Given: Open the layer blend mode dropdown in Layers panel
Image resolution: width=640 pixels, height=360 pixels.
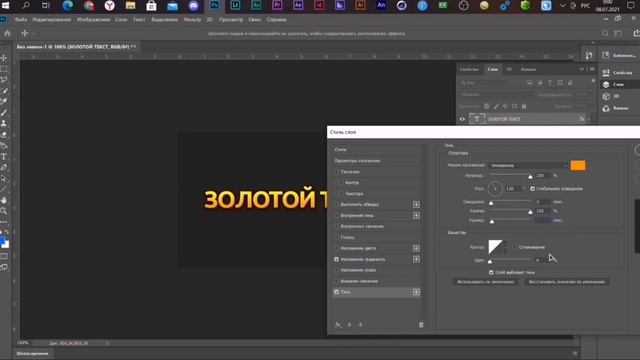Looking at the screenshot, I should 496,94.
